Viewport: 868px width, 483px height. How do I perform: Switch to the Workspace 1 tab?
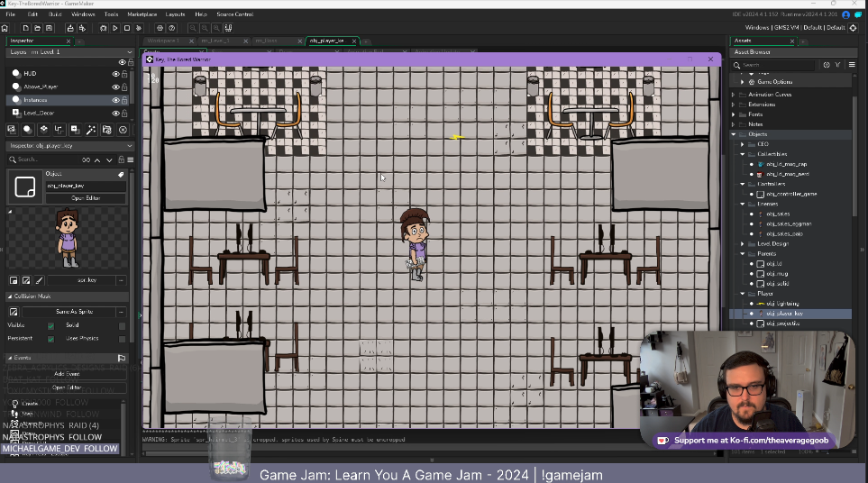tap(163, 41)
